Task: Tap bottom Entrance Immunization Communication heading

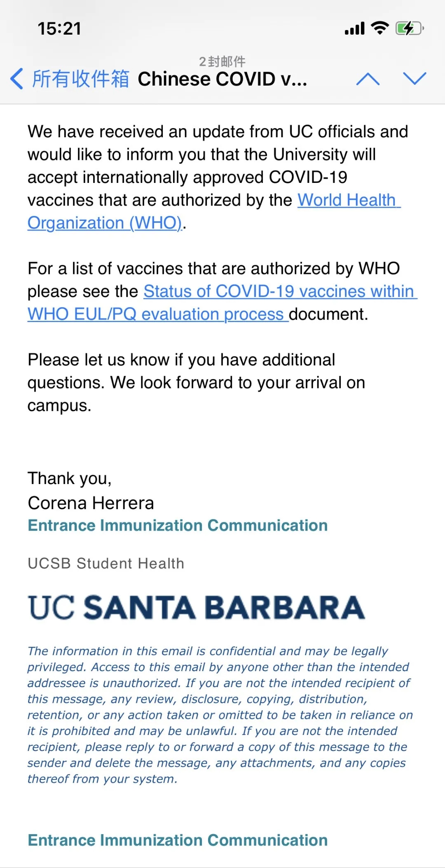Action: [178, 840]
